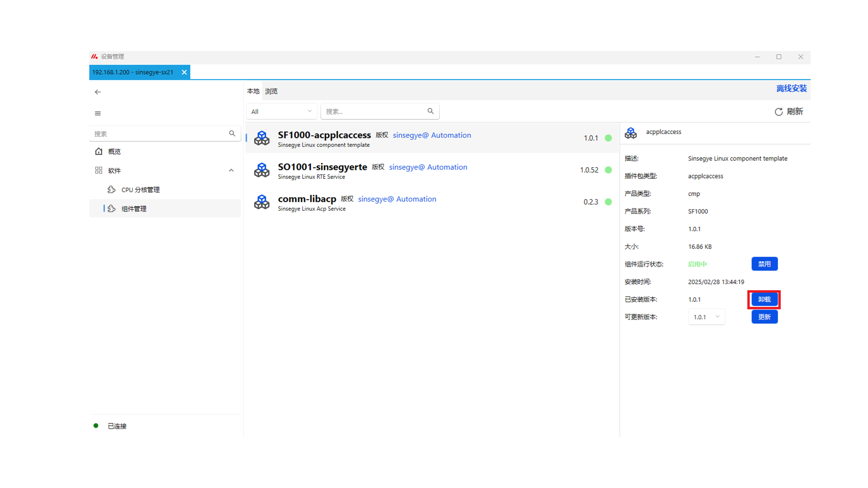
Task: Collapse the 软件 section chevron
Action: pyautogui.click(x=231, y=170)
